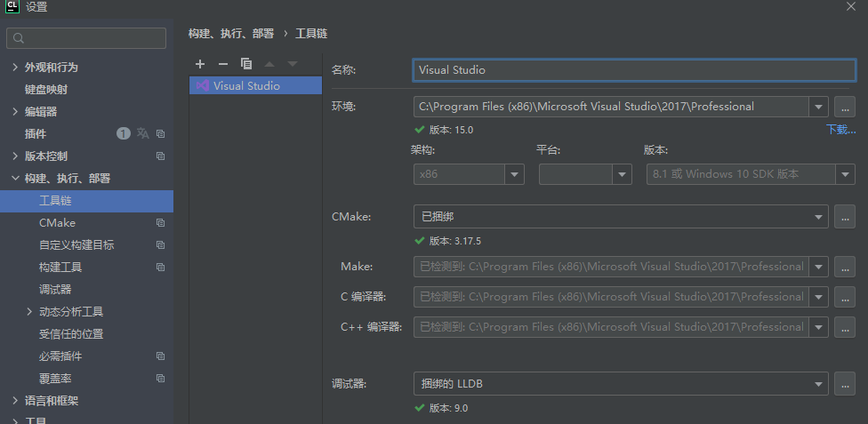Browse for CMake path with ellipsis button
868x424 pixels.
844,216
